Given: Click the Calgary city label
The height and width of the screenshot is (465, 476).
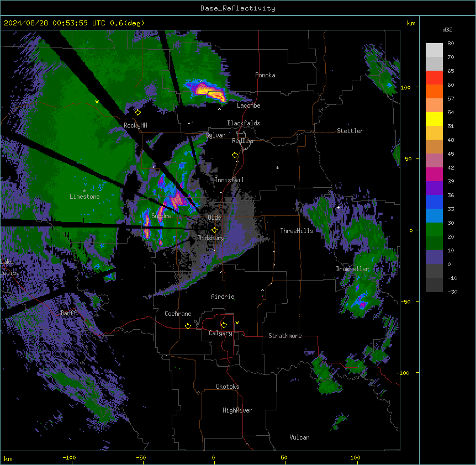Looking at the screenshot, I should point(220,333).
